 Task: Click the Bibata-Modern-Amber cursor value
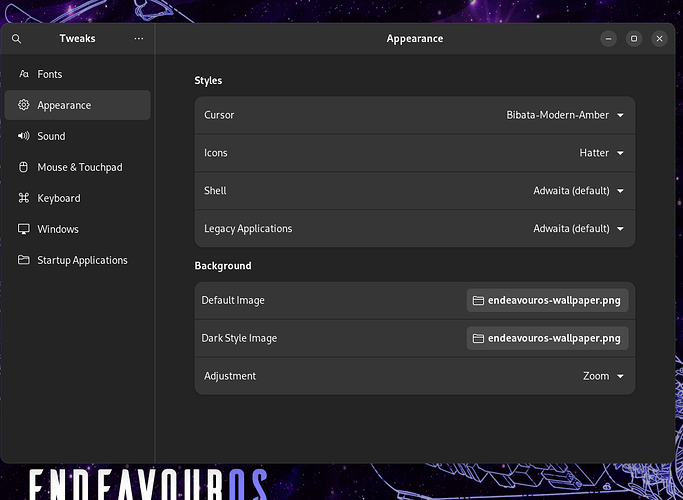tap(558, 115)
